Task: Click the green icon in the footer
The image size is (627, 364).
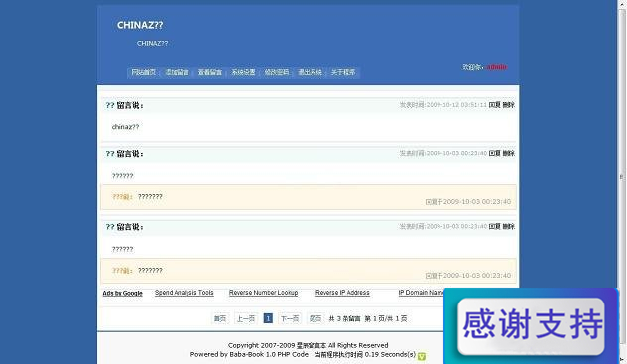Action: (422, 356)
